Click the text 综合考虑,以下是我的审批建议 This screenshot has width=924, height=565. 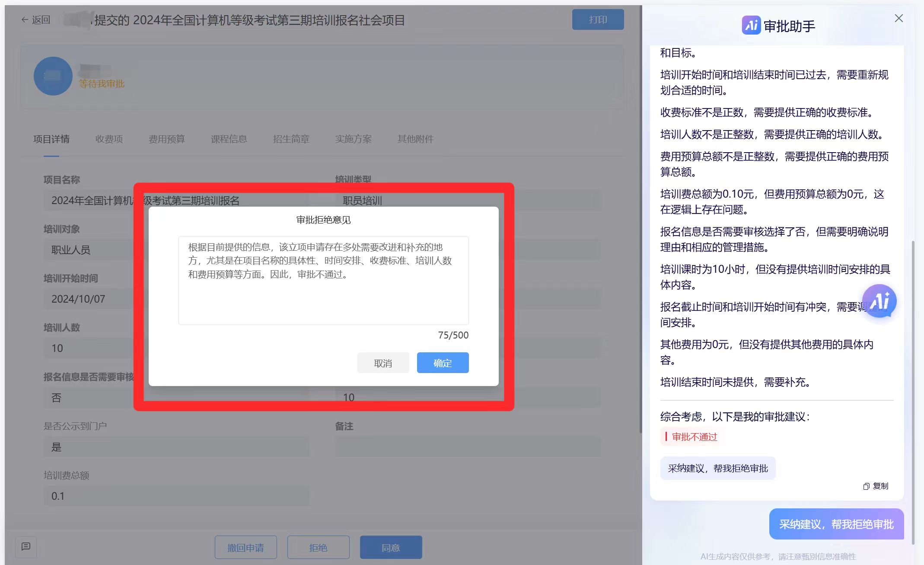click(x=735, y=417)
